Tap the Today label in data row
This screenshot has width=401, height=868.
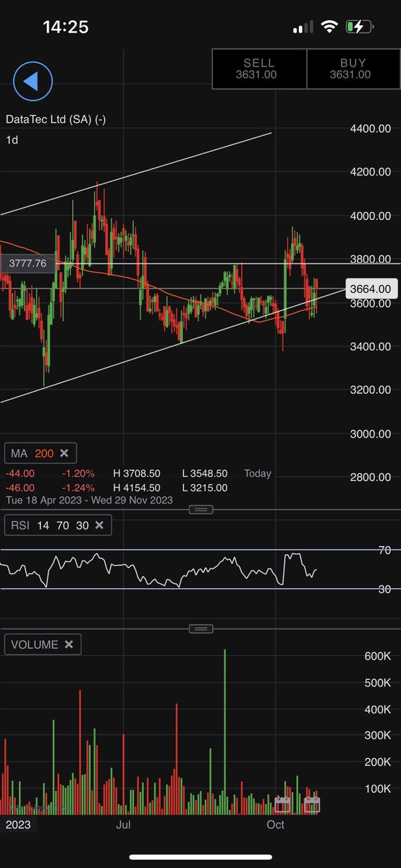click(258, 474)
